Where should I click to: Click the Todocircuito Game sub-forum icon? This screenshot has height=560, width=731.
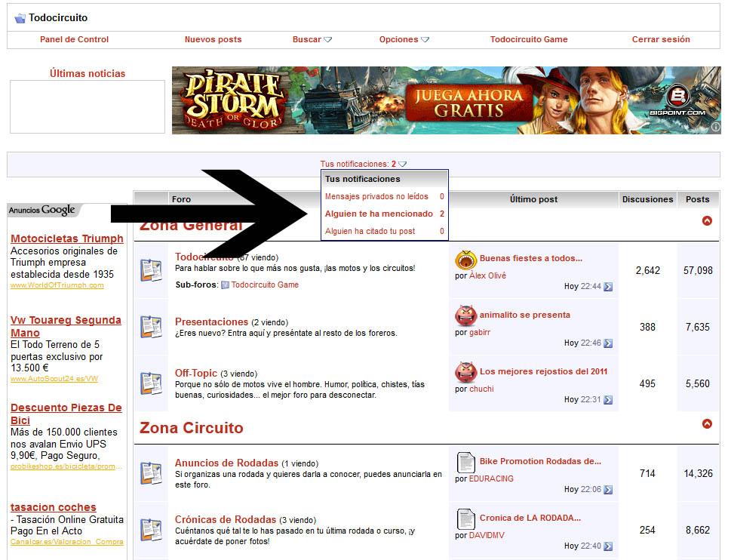[225, 285]
